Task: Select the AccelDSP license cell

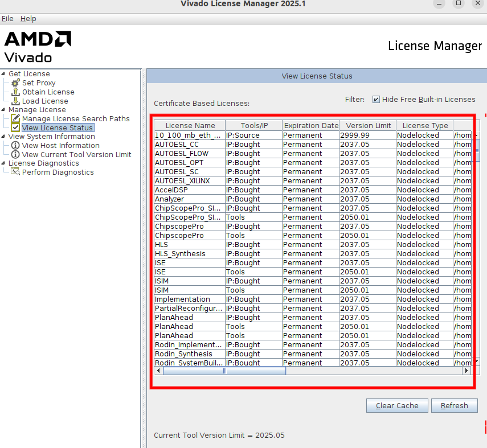Action: pyautogui.click(x=190, y=190)
